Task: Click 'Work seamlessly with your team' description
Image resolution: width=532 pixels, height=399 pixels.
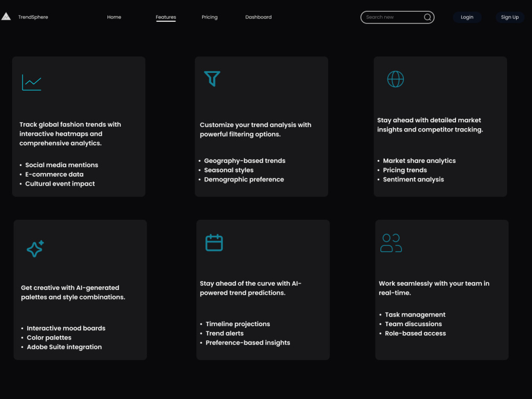Action: [434, 288]
